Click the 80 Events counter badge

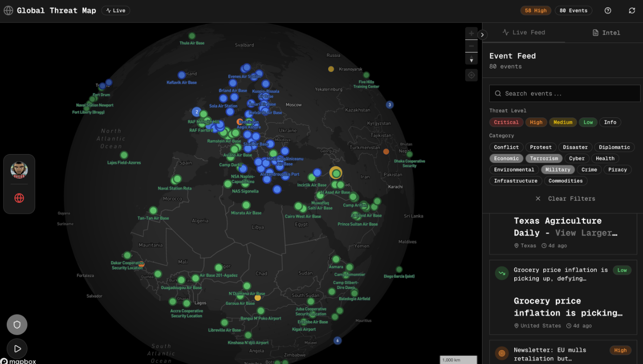click(574, 11)
